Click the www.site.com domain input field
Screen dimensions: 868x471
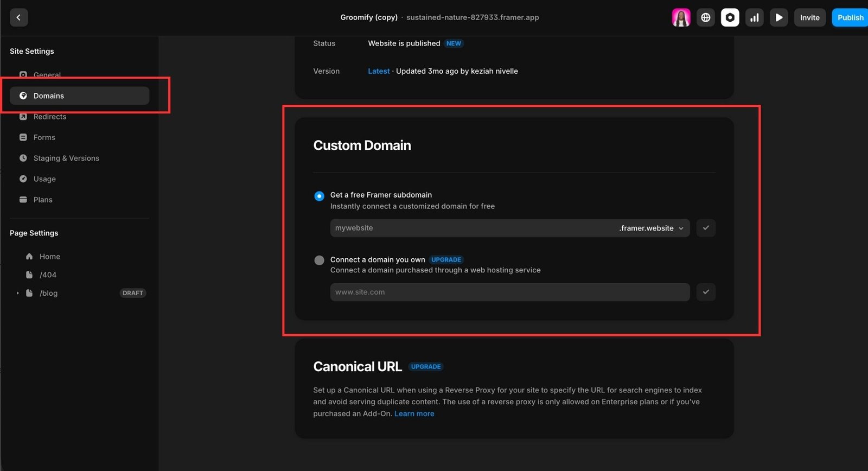[x=509, y=292]
